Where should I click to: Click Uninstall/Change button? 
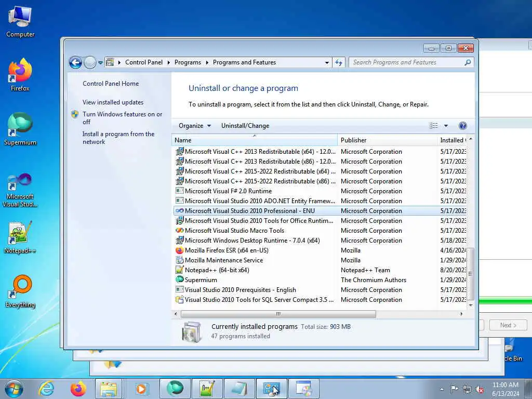point(245,126)
